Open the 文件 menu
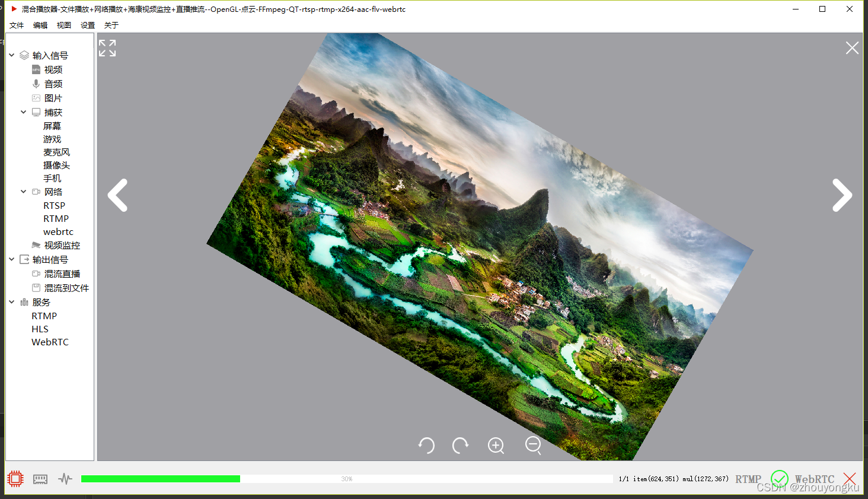The image size is (868, 499). tap(17, 26)
